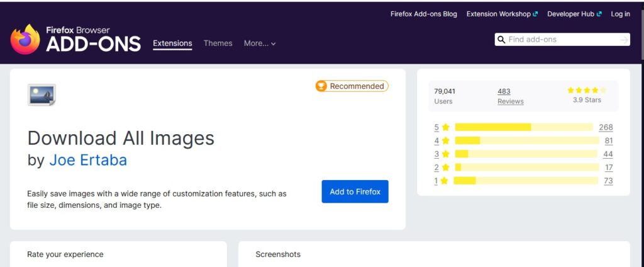Switch to the Extensions tab

coord(172,43)
